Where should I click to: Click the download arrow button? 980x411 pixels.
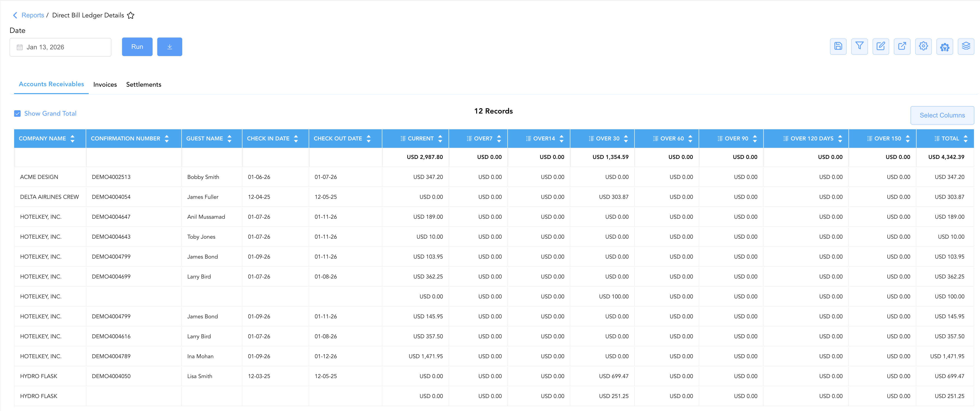coord(170,47)
